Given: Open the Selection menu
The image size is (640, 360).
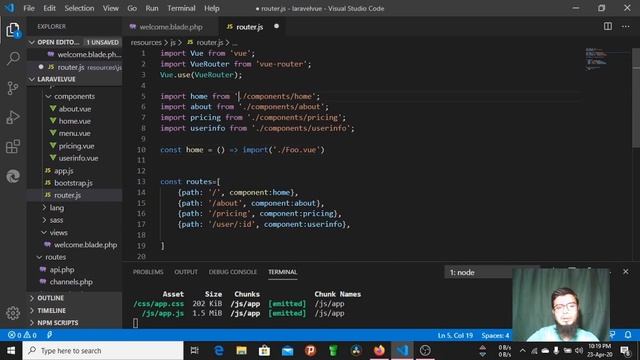Looking at the screenshot, I should tap(79, 8).
